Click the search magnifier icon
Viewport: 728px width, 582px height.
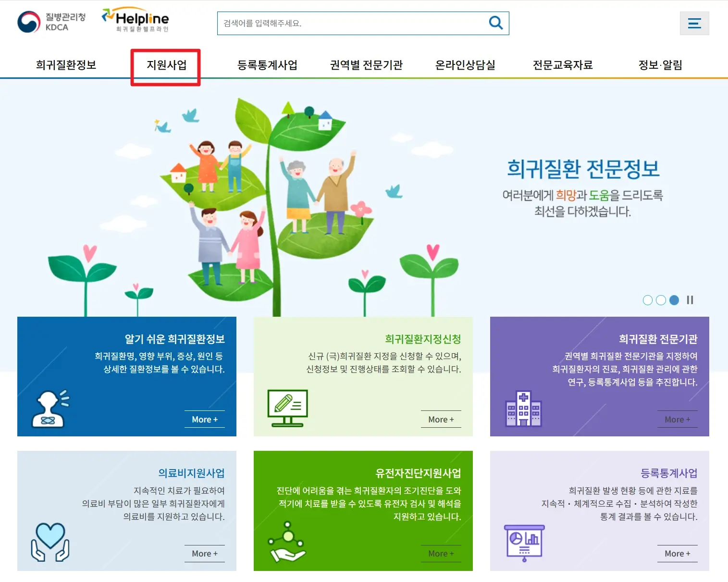tap(495, 22)
